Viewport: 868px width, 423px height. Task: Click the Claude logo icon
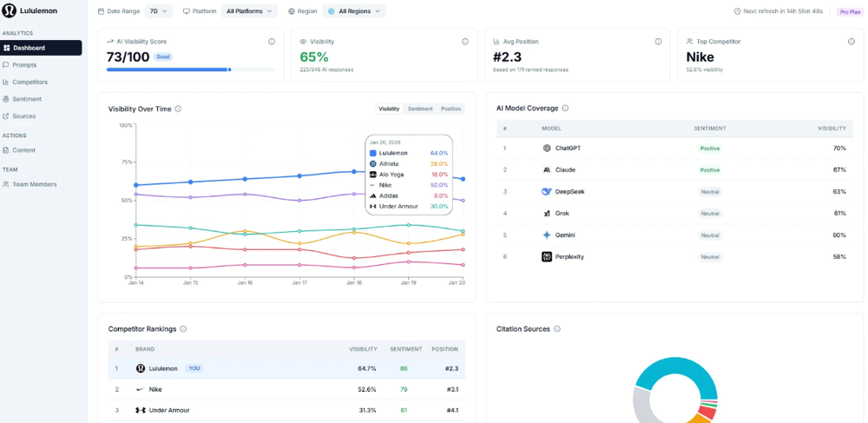click(x=546, y=170)
